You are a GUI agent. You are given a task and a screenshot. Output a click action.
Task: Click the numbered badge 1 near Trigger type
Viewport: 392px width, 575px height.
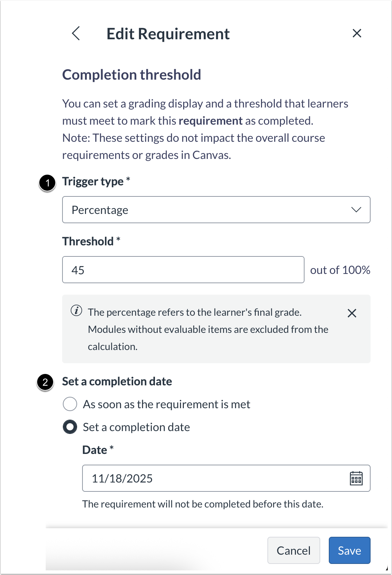[x=47, y=183]
